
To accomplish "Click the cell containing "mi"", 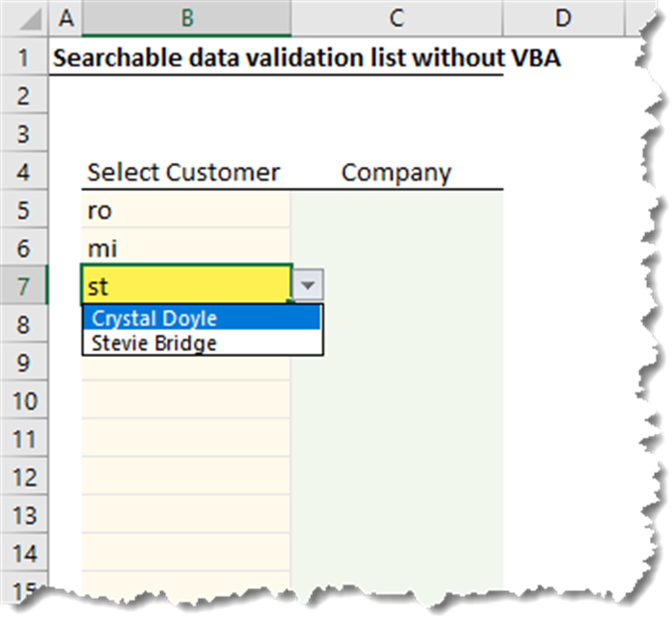I will [184, 249].
